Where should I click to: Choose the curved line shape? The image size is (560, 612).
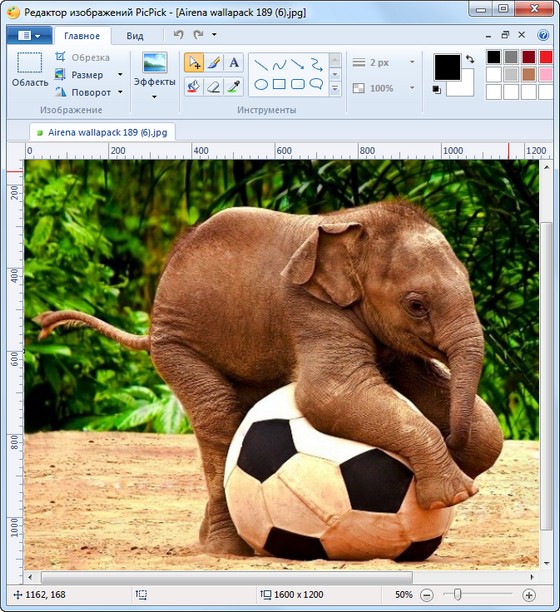point(279,65)
